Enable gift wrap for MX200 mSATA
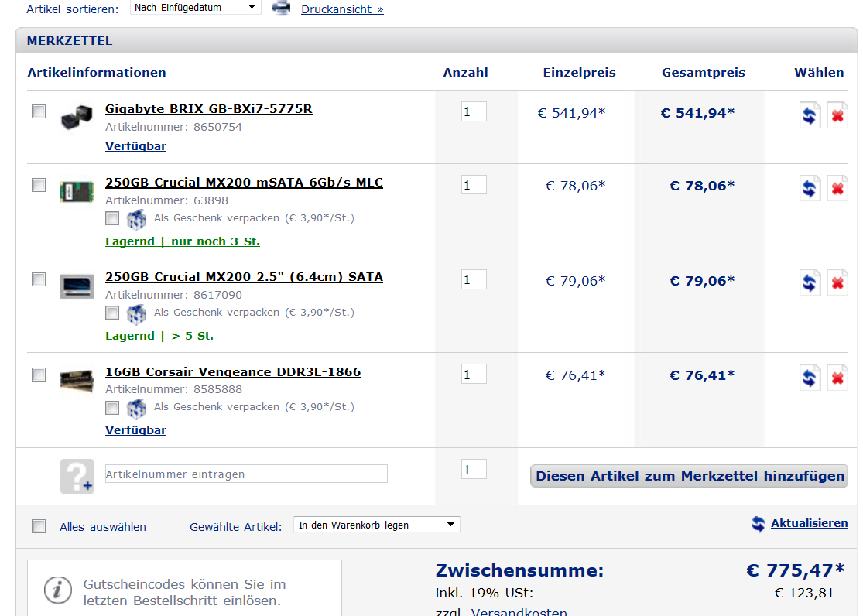 tap(112, 218)
